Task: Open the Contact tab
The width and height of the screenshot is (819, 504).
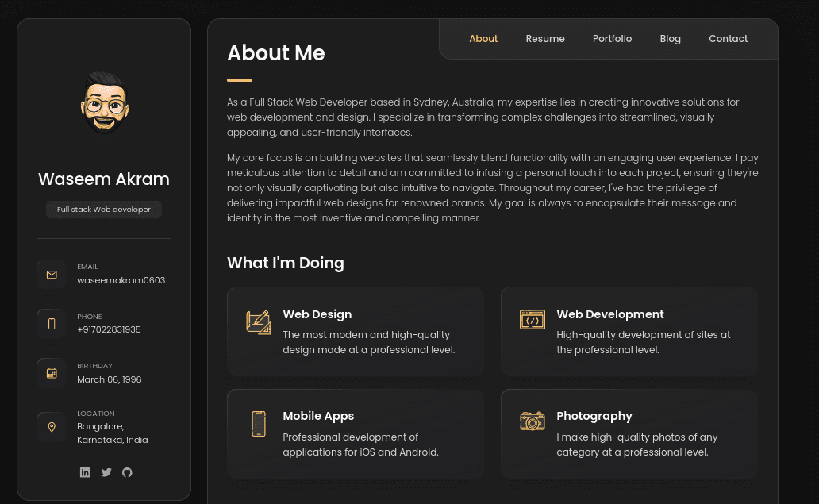Action: coord(728,39)
